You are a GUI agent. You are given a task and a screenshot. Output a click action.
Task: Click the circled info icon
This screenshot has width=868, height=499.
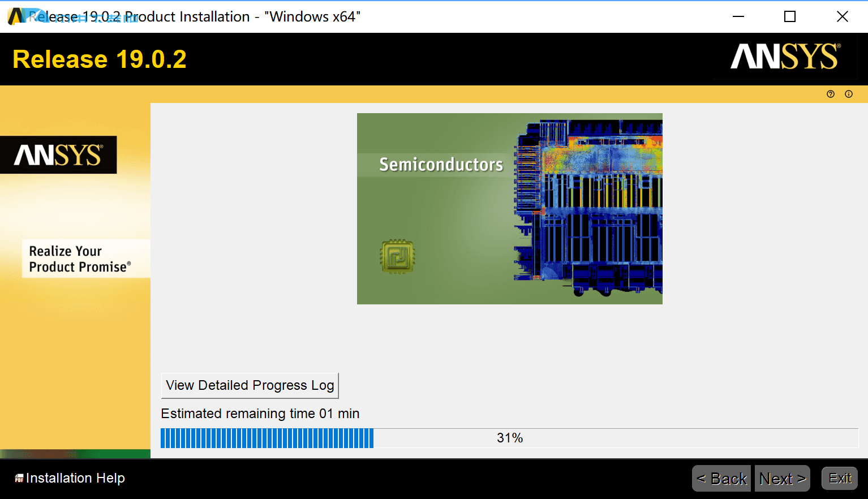tap(849, 94)
